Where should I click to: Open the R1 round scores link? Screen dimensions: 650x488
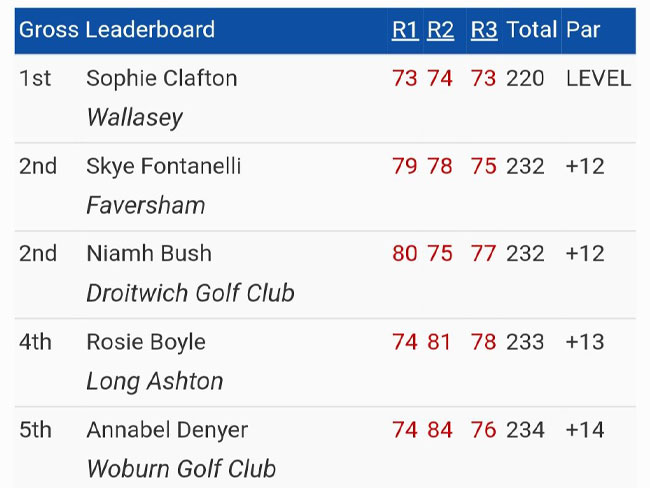(x=405, y=30)
